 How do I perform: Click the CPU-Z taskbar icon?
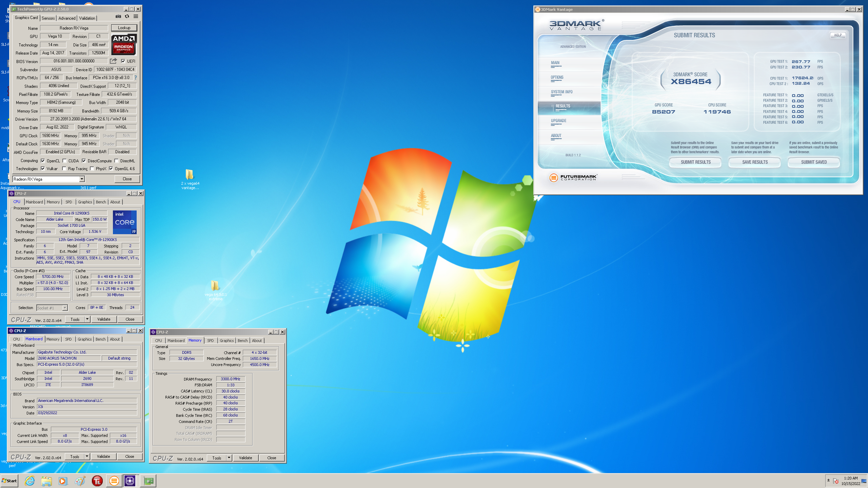(130, 481)
